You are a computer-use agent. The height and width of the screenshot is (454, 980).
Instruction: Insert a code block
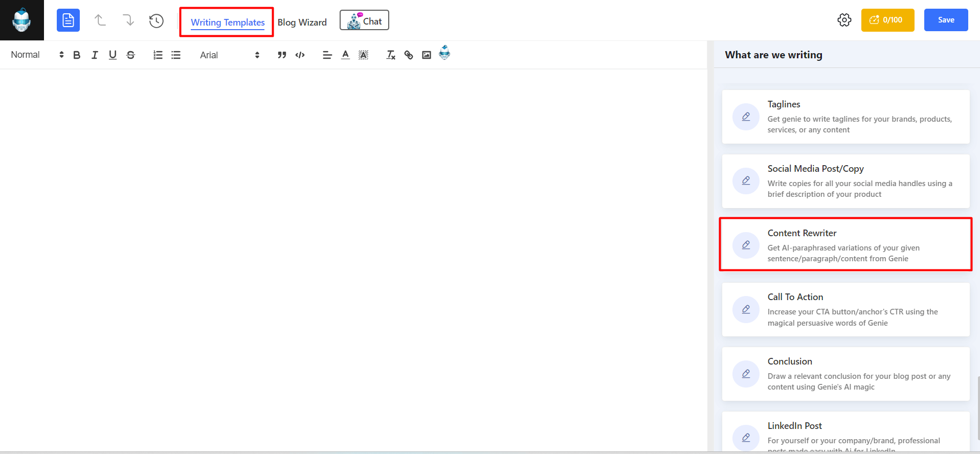tap(300, 55)
